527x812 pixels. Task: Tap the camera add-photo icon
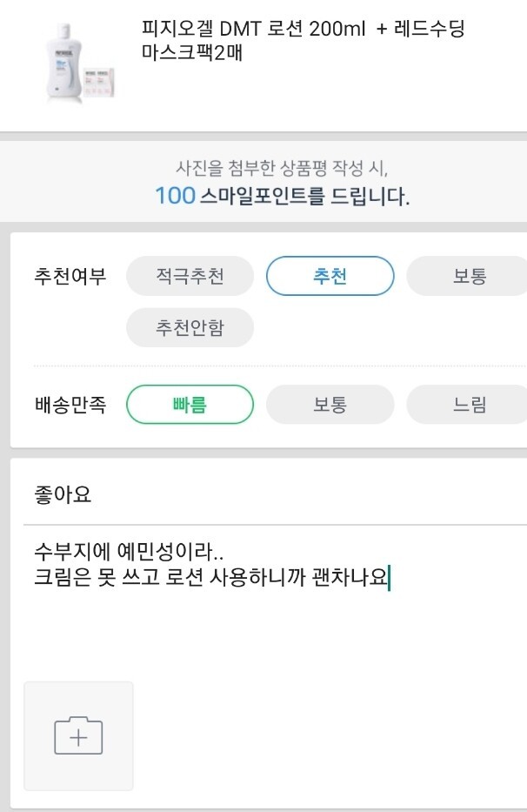[x=78, y=736]
